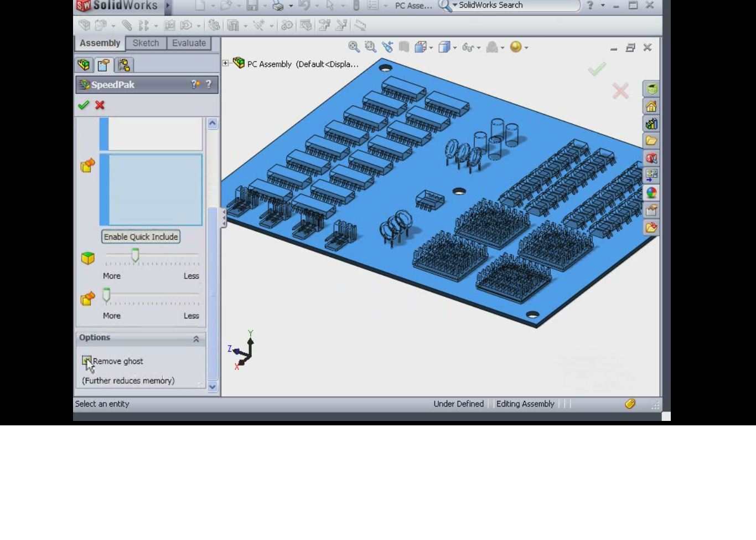Switch to the Evaluate tab
This screenshot has width=756, height=540.
(x=189, y=43)
